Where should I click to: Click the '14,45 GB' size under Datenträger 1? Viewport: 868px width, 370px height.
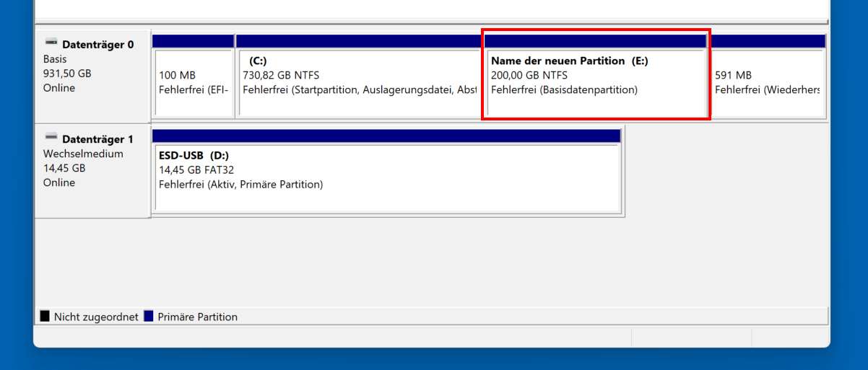click(64, 168)
